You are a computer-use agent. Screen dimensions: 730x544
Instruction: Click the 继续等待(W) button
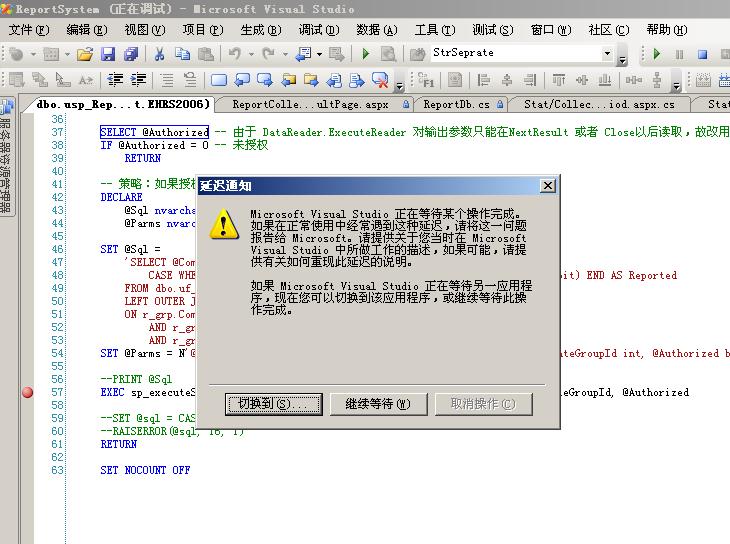click(378, 404)
